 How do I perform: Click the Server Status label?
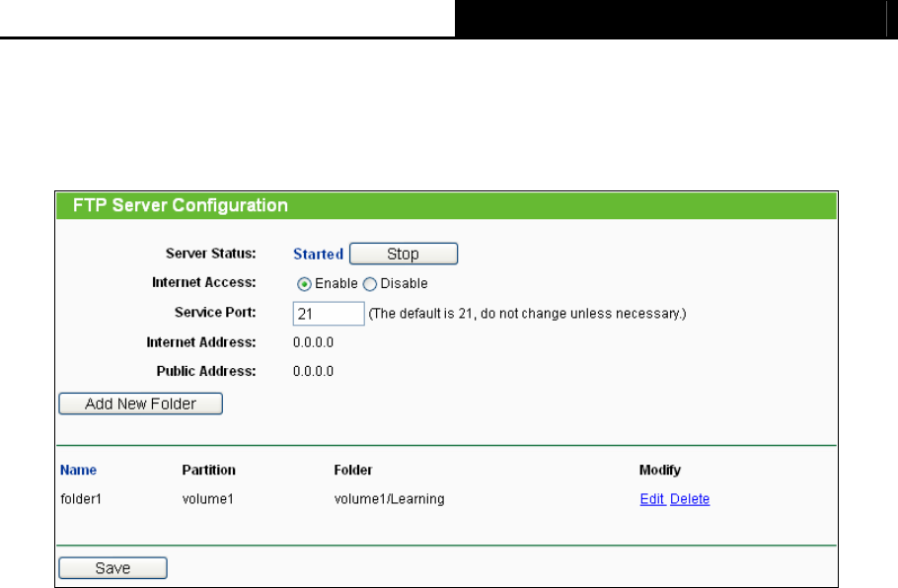[x=211, y=254]
